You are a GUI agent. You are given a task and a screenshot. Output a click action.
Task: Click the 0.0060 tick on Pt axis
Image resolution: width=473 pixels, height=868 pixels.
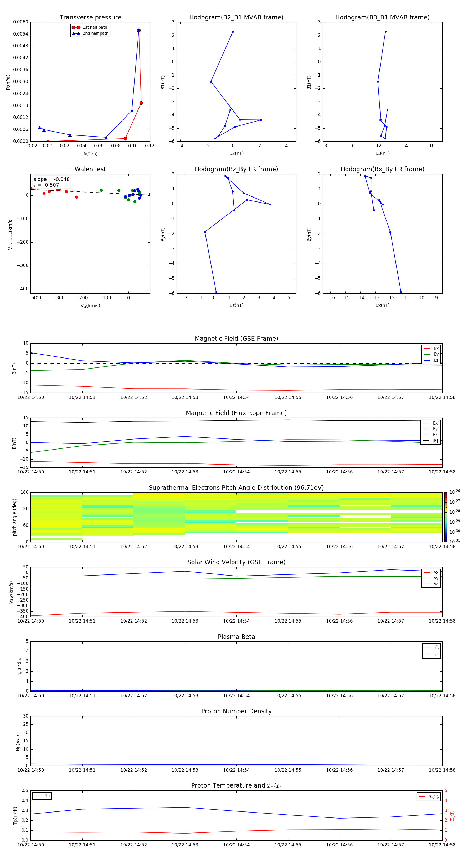point(20,22)
